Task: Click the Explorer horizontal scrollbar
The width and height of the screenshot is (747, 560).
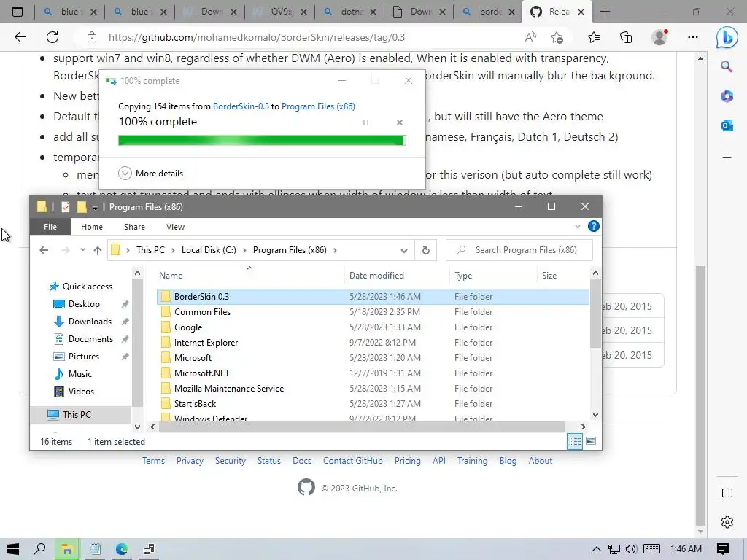Action: [x=362, y=427]
